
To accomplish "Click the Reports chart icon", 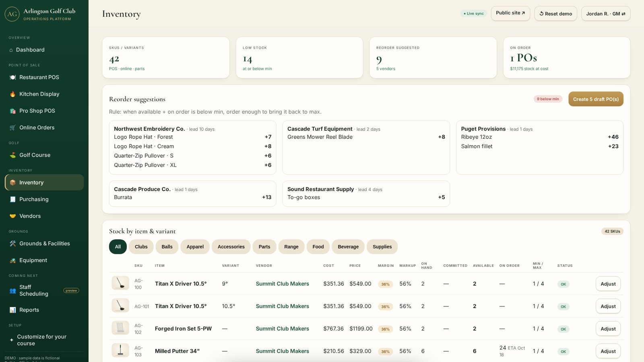I will [12, 310].
